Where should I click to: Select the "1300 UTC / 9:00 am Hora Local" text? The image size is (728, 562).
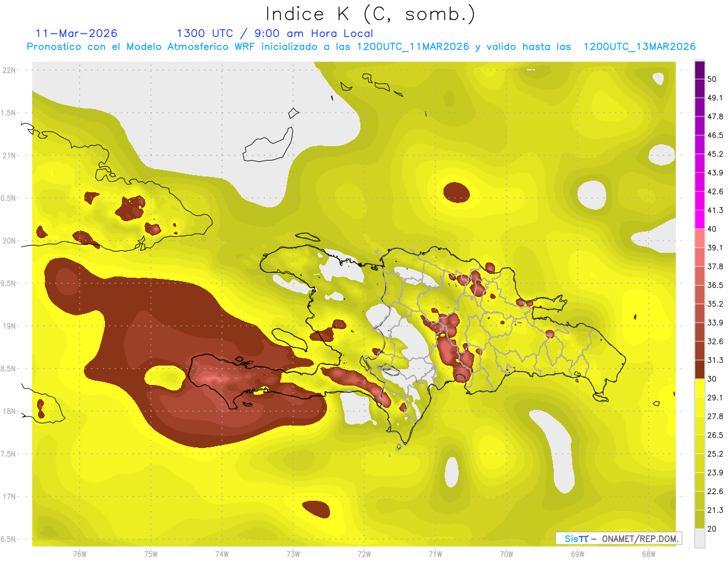[275, 33]
